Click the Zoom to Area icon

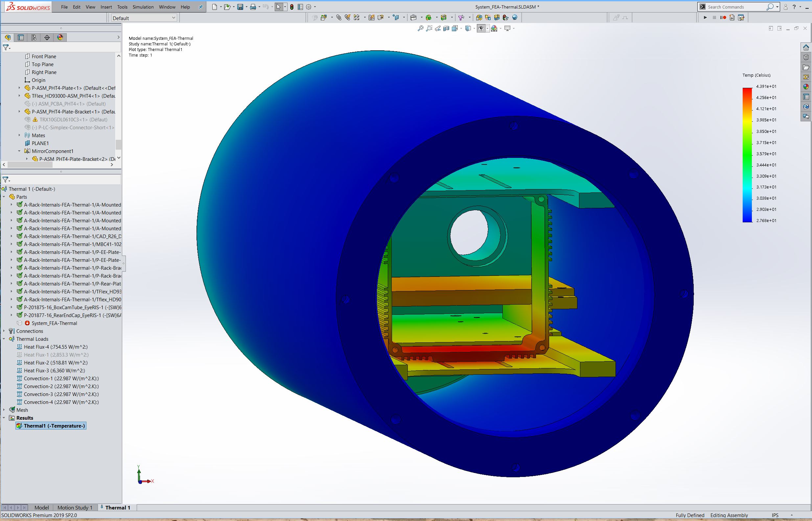point(429,28)
